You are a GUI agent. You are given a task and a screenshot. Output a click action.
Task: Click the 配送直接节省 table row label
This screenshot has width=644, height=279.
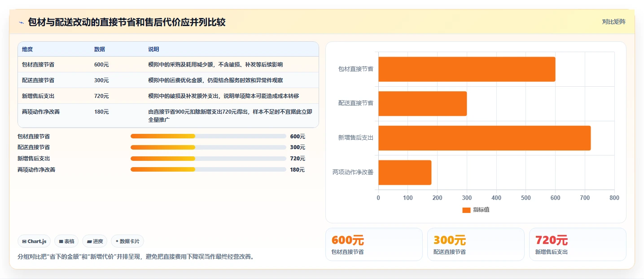click(x=38, y=80)
